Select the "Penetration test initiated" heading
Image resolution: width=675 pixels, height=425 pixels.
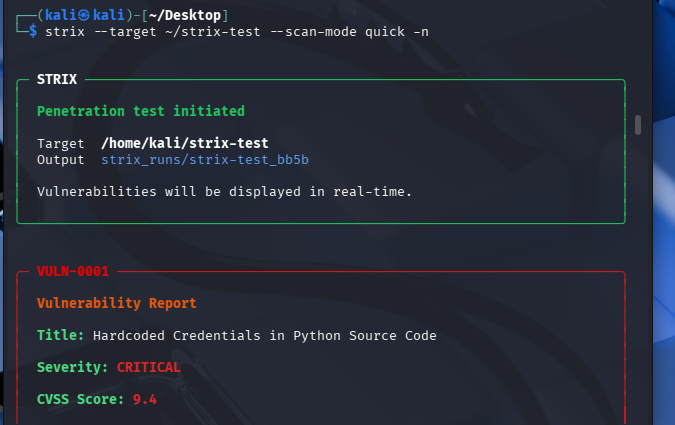141,111
